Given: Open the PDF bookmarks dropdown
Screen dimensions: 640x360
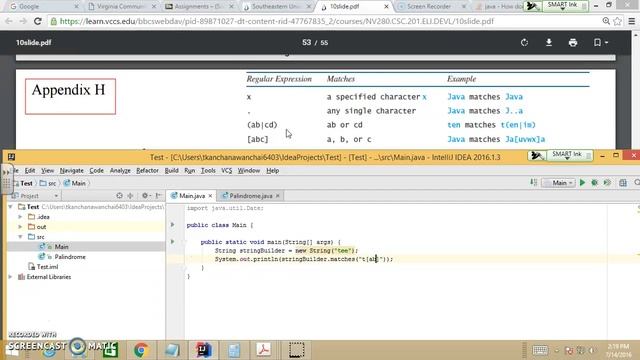Looking at the screenshot, I should [601, 42].
